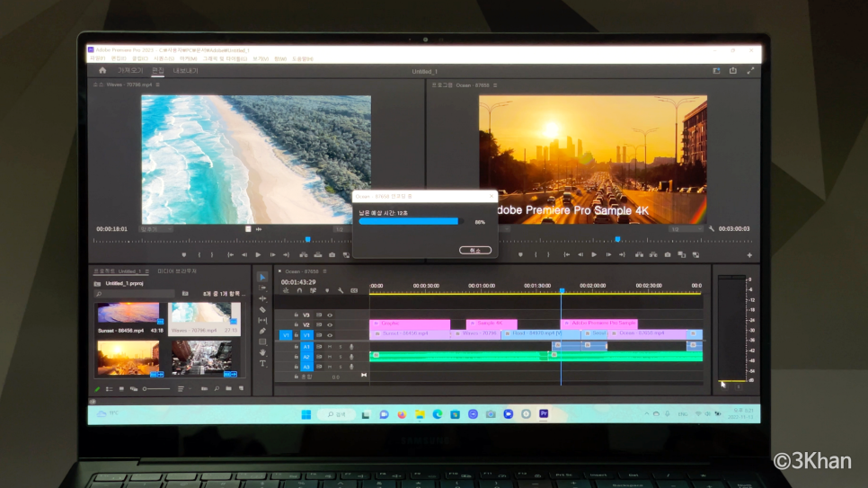Switch to the Import workspace tab
The width and height of the screenshot is (868, 488).
point(130,70)
